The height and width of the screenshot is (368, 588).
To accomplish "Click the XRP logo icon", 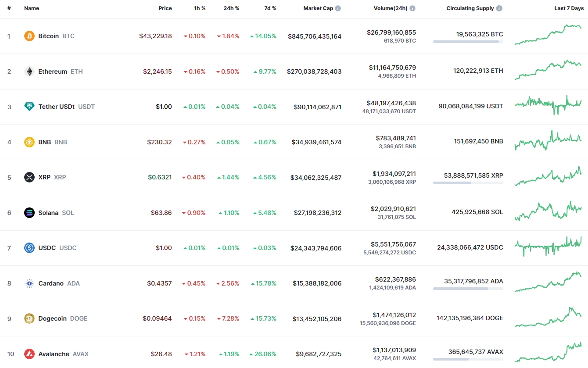I will pyautogui.click(x=29, y=177).
